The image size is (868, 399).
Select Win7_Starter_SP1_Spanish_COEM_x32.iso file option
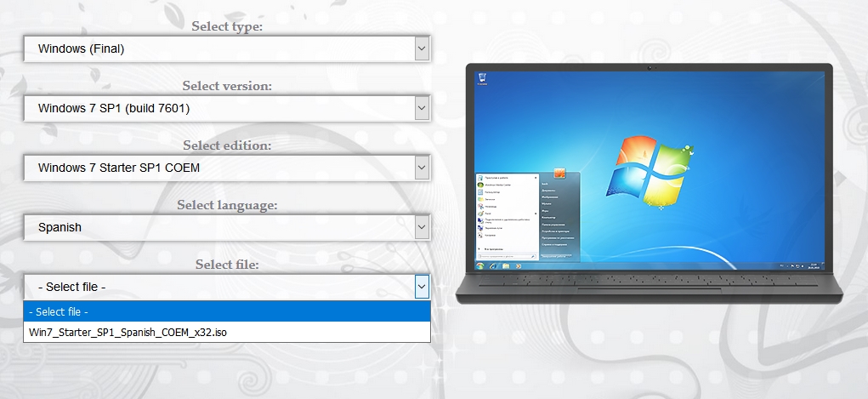[226, 332]
